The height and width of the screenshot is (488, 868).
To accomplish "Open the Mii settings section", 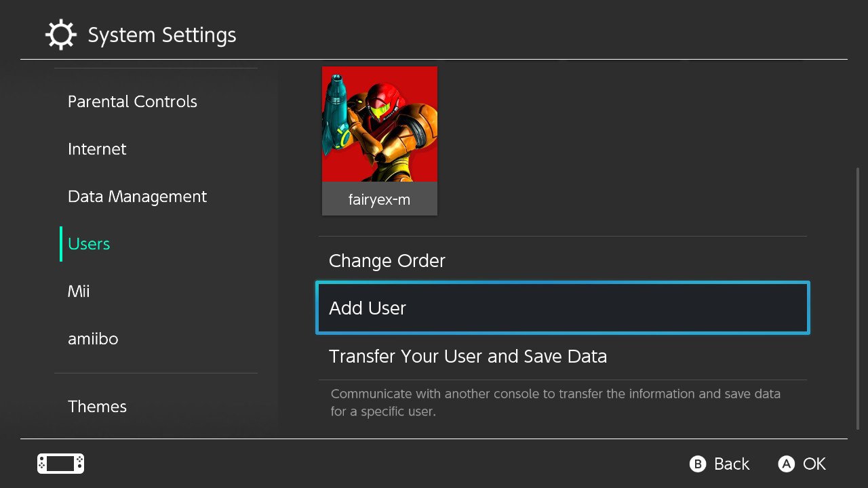I will coord(79,291).
